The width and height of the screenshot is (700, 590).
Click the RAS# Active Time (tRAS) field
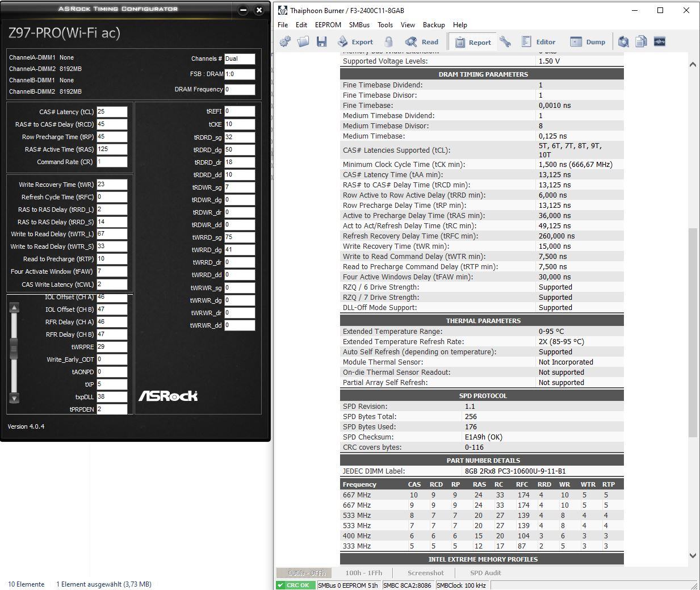(x=112, y=149)
